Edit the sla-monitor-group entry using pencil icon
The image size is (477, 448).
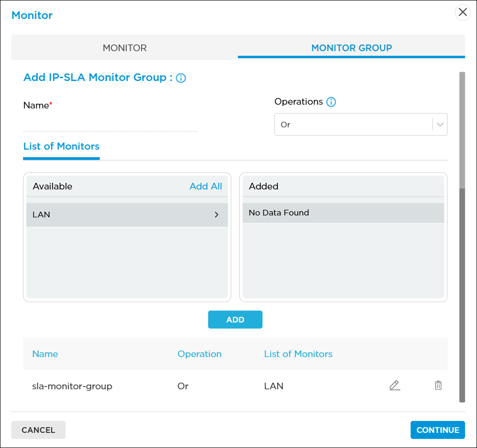pos(394,385)
